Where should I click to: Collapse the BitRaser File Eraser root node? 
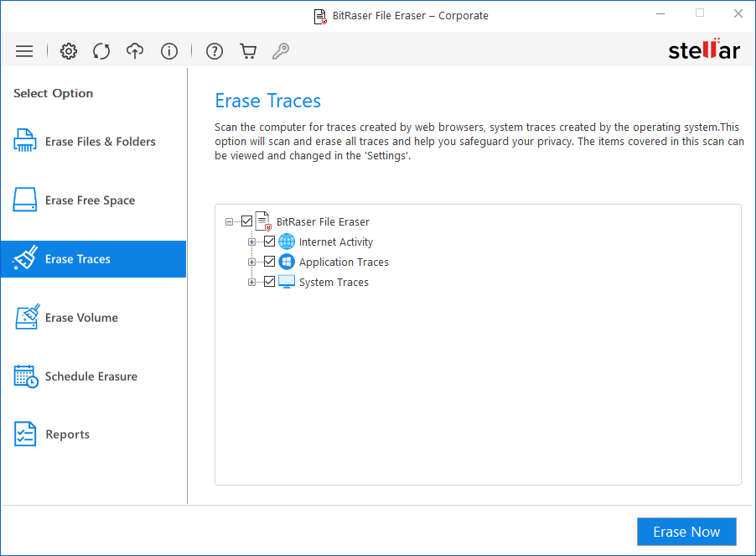pyautogui.click(x=229, y=222)
